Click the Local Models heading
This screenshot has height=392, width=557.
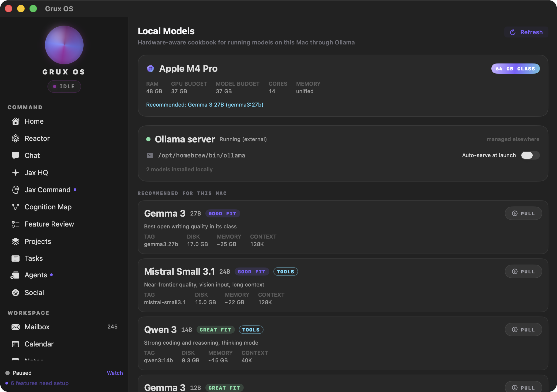(x=166, y=31)
